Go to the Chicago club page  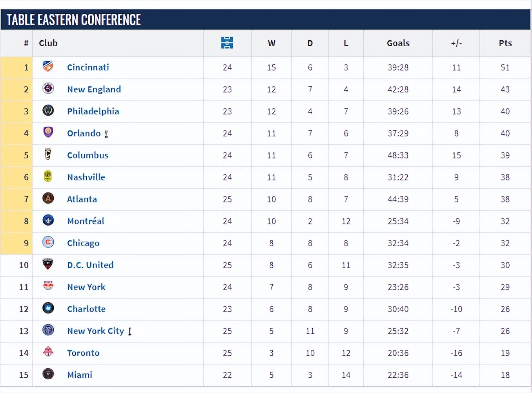(x=83, y=243)
